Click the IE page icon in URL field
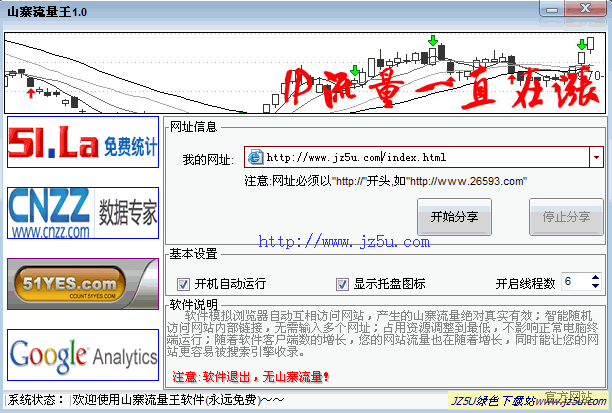This screenshot has width=612, height=413. (255, 157)
